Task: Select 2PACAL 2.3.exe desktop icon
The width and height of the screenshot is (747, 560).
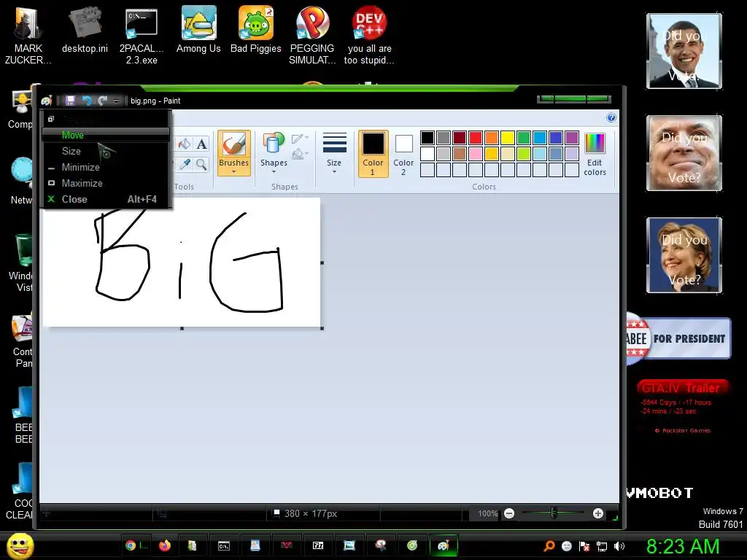Action: (x=142, y=36)
